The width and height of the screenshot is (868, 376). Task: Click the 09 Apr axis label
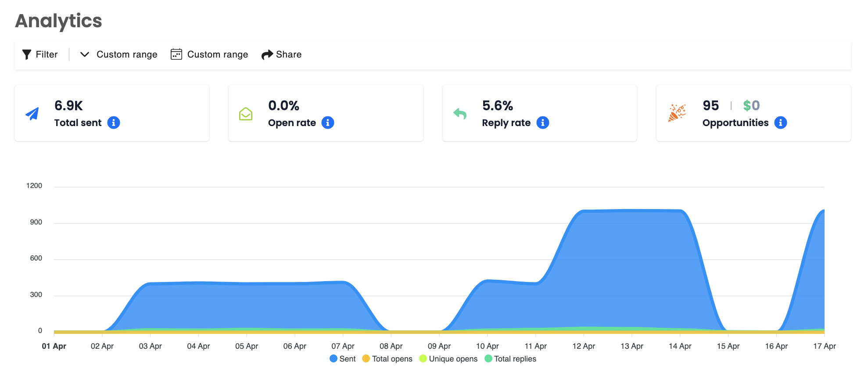[439, 346]
